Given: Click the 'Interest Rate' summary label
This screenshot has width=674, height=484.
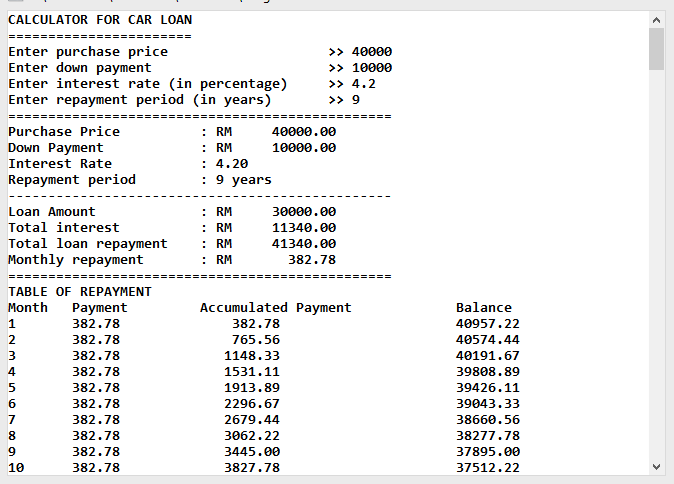Looking at the screenshot, I should click(60, 163).
